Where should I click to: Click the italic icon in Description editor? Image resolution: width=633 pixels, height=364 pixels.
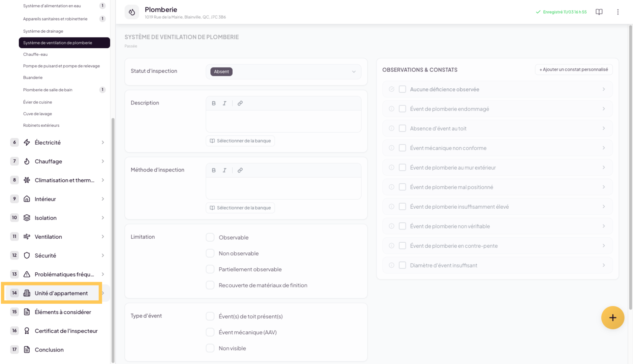tap(224, 103)
